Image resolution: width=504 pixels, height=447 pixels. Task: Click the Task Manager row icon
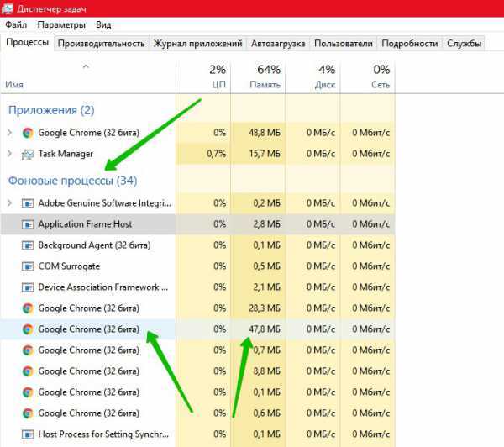click(x=28, y=154)
